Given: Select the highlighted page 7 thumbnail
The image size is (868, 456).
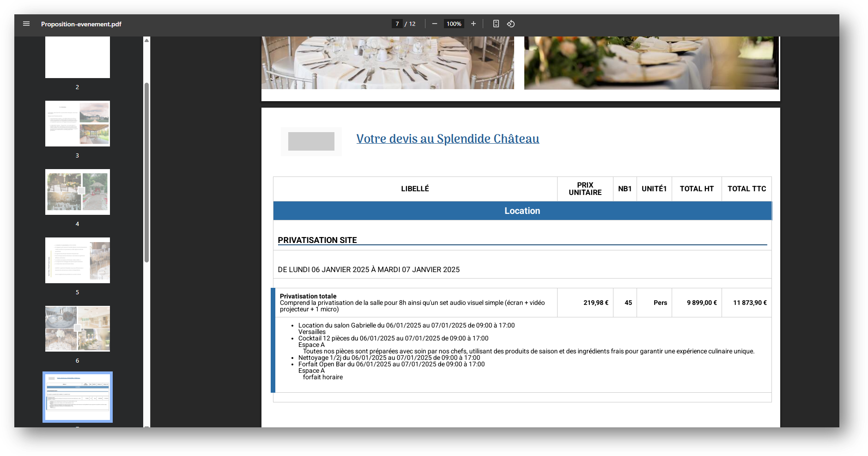Looking at the screenshot, I should [78, 397].
